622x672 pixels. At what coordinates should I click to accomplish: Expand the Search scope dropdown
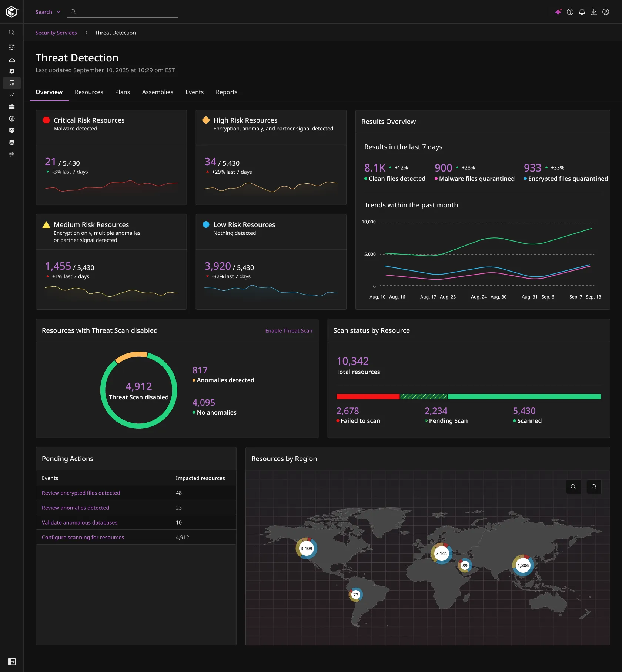(x=47, y=11)
